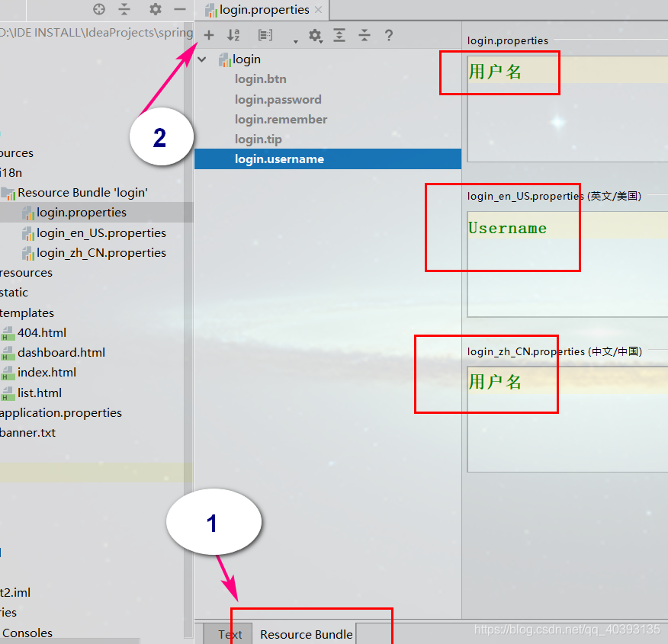Viewport: 668px width, 644px height.
Task: Select the login.properties editor tab
Action: pyautogui.click(x=262, y=10)
